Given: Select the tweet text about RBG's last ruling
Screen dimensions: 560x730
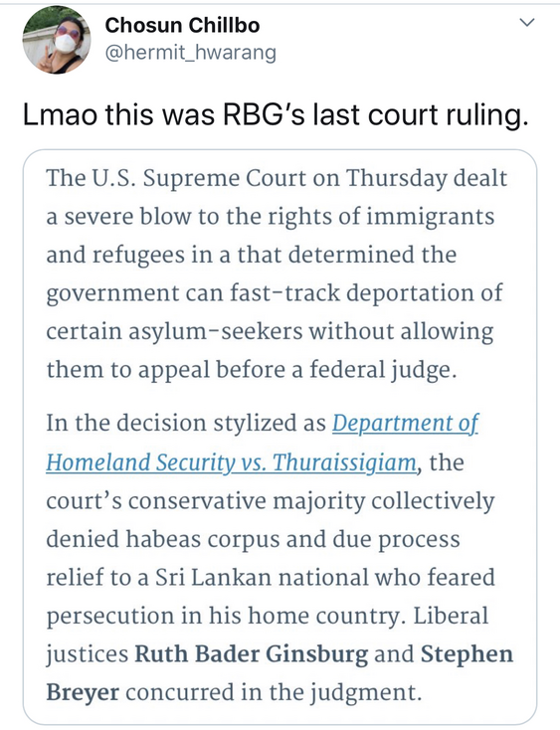Looking at the screenshot, I should tap(276, 114).
